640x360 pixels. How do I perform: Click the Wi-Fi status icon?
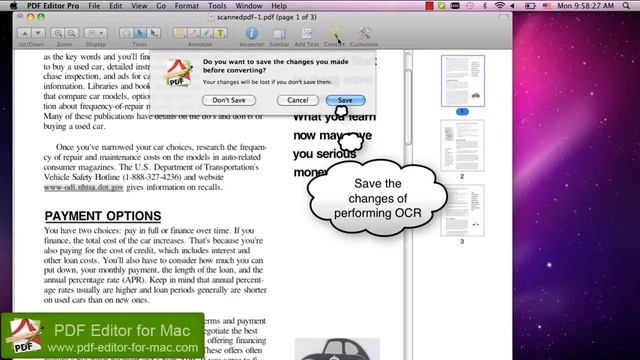[500, 6]
